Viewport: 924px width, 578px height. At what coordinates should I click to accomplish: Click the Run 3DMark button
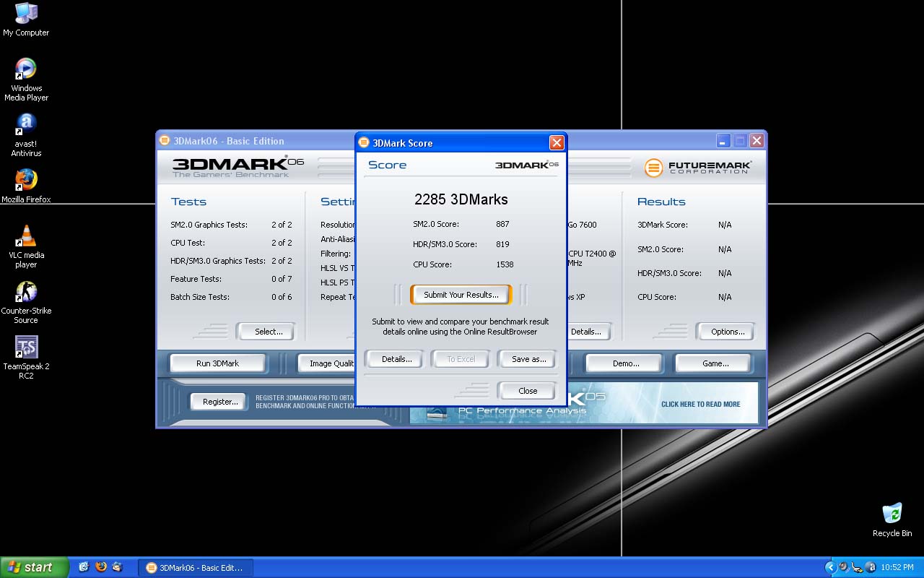point(217,363)
